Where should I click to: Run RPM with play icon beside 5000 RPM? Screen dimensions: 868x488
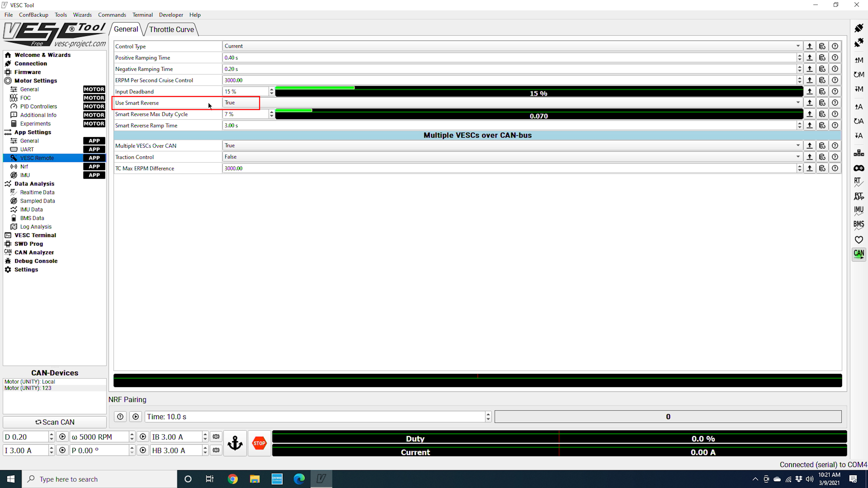tap(143, 437)
